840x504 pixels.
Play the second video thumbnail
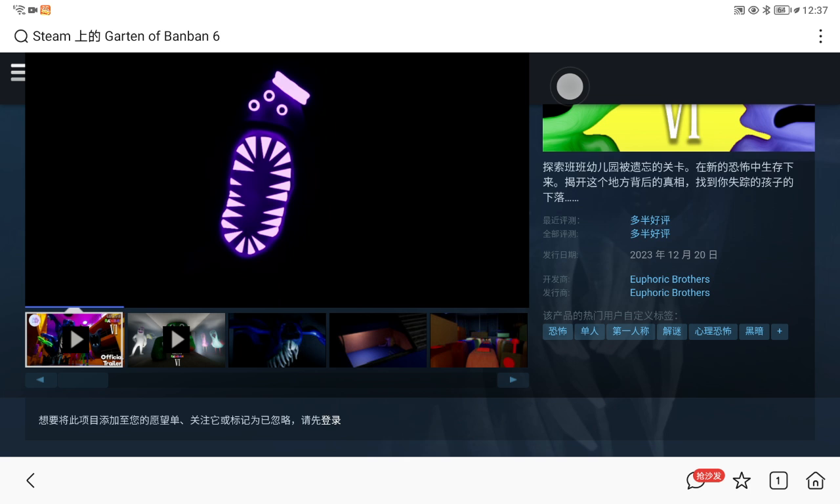176,339
